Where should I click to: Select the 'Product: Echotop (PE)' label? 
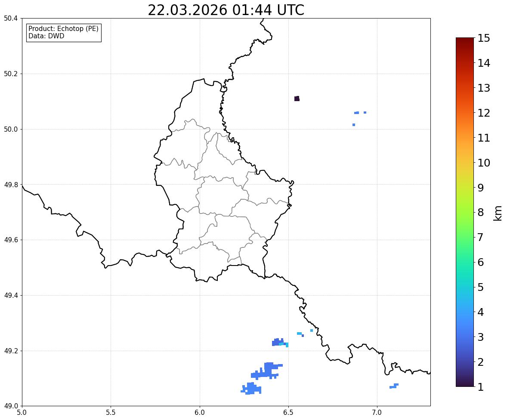(63, 29)
